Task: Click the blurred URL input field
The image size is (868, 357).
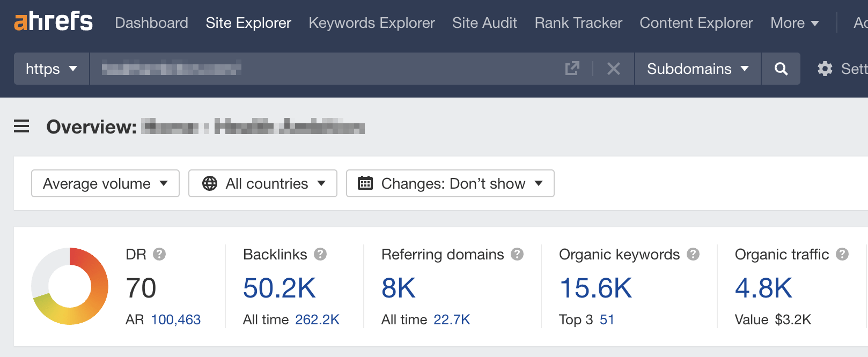Action: pyautogui.click(x=322, y=69)
